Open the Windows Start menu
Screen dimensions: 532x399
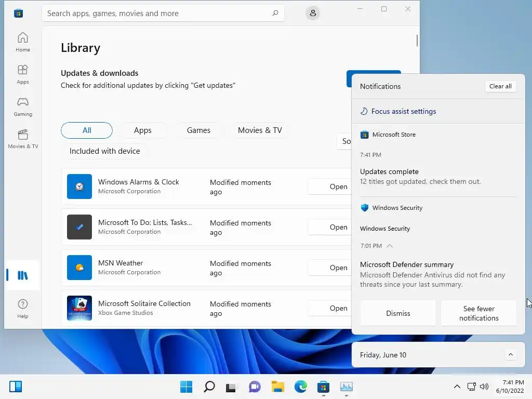pos(186,387)
